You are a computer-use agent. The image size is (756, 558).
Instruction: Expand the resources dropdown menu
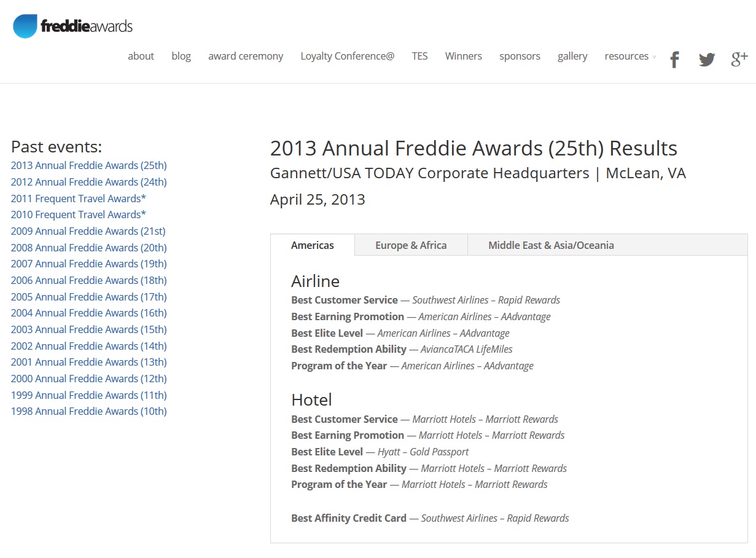click(629, 56)
